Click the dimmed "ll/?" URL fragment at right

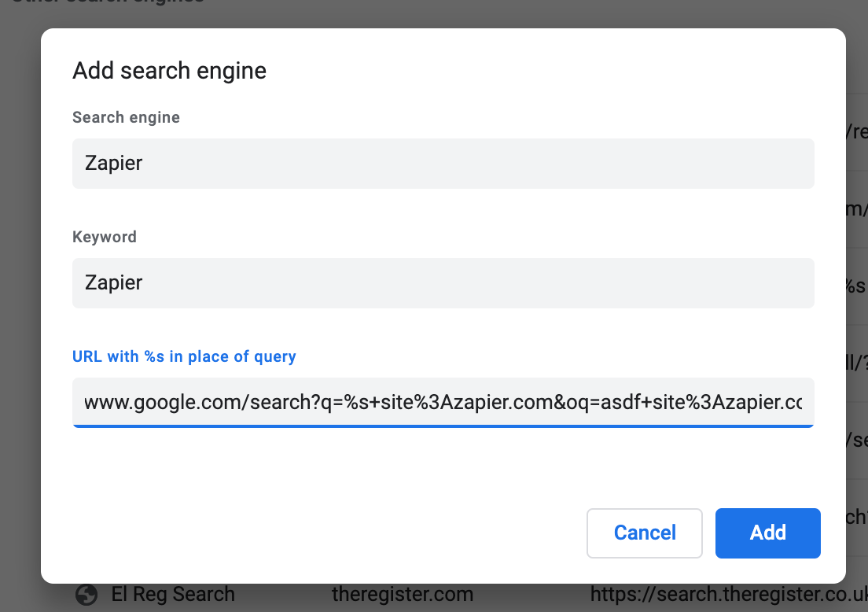pyautogui.click(x=855, y=363)
